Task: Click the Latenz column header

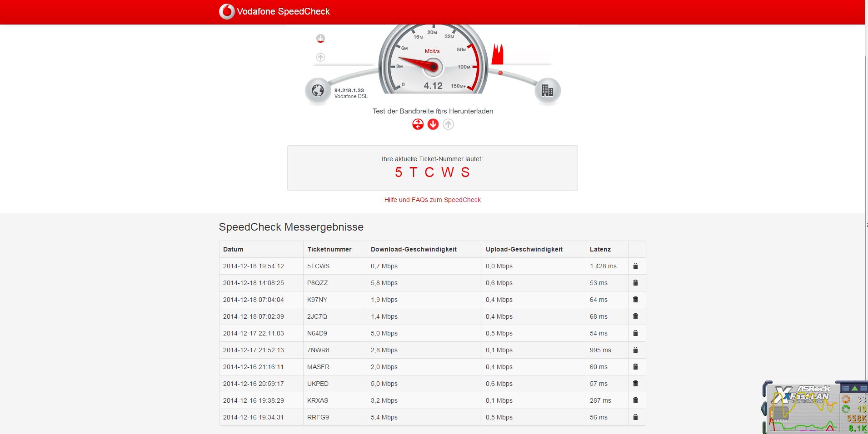Action: click(x=600, y=249)
